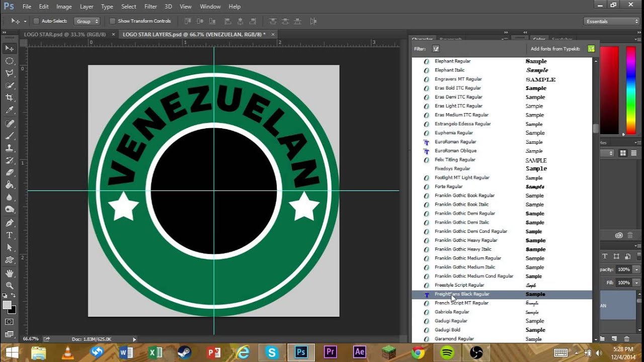The image size is (644, 362).
Task: Select the Clone Stamp tool
Action: 10,148
